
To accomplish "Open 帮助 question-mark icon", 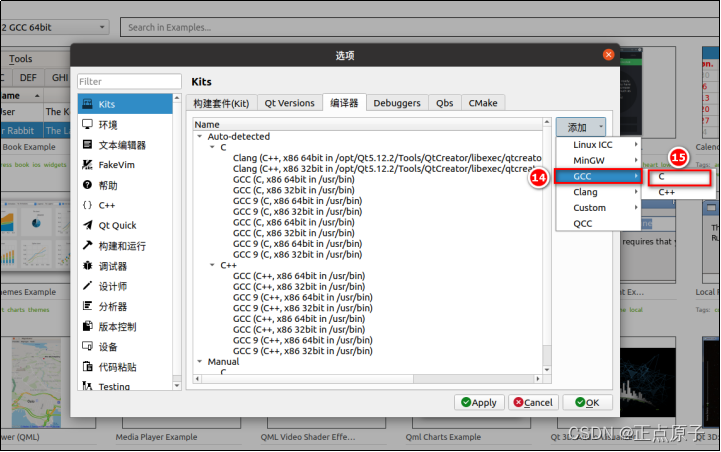I will [87, 185].
